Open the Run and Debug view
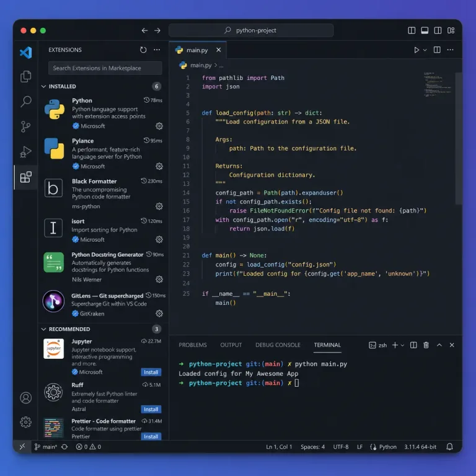This screenshot has width=476, height=476. coord(26,152)
